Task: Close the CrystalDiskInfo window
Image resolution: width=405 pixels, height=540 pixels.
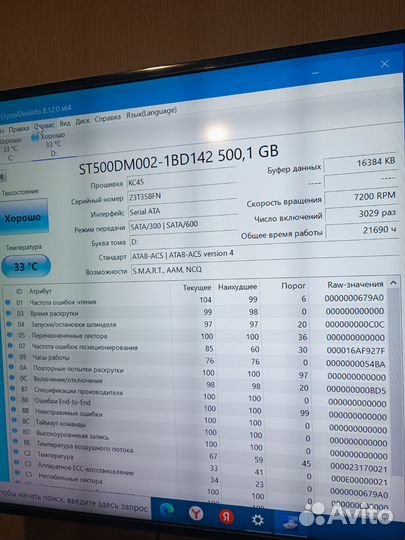Action: pyautogui.click(x=385, y=64)
